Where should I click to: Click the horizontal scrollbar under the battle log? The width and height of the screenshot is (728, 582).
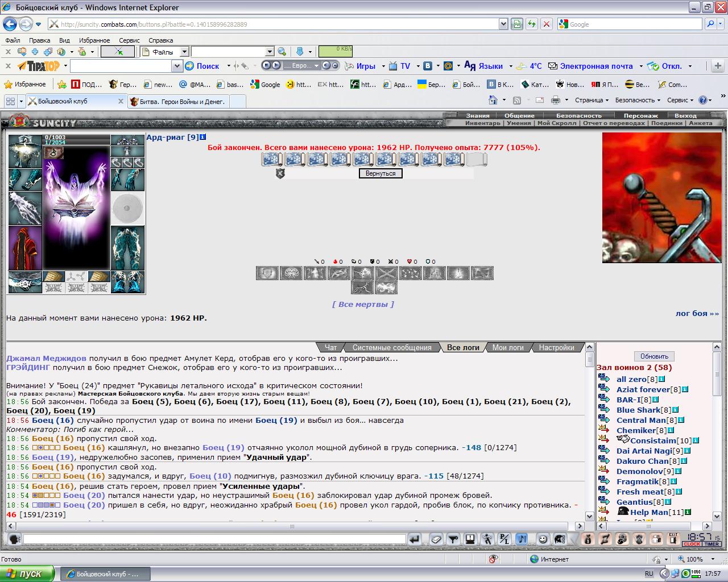[295, 526]
